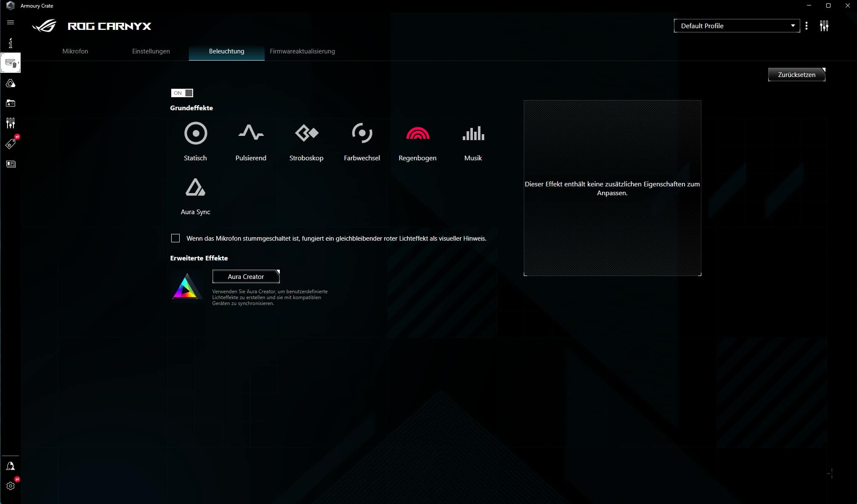Select the Aura Sync effect icon
The image size is (857, 504).
[195, 188]
